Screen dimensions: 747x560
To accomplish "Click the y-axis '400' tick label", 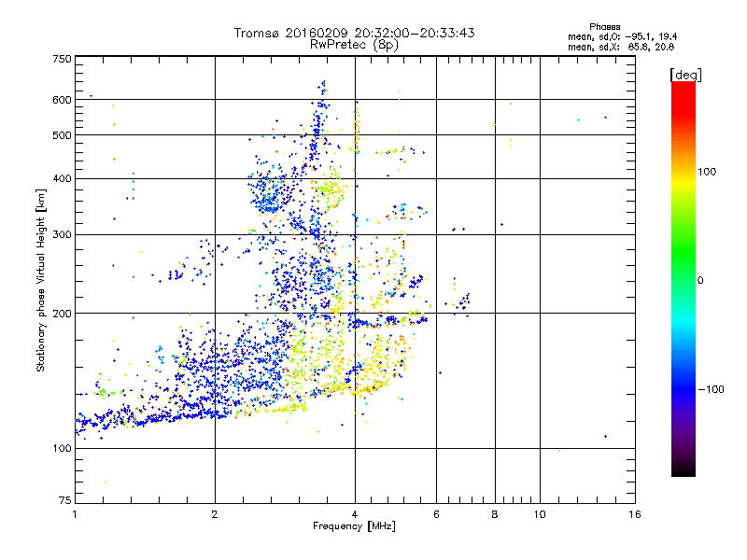I will (62, 178).
